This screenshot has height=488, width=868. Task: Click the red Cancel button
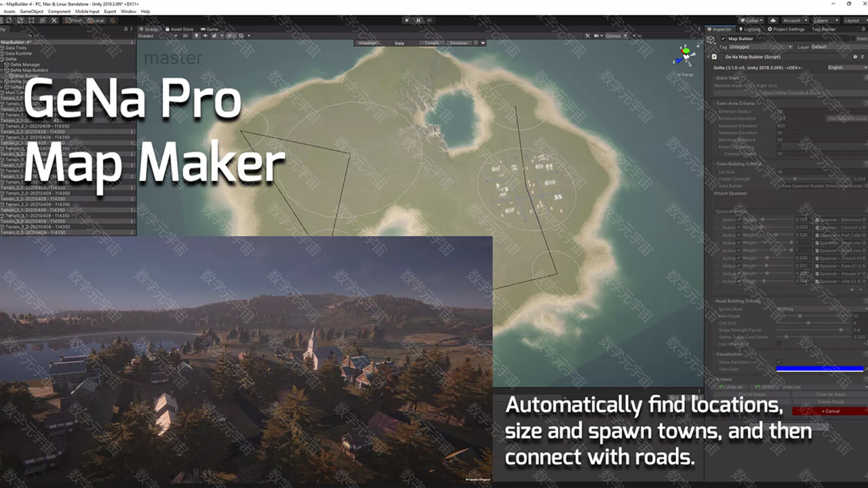click(831, 411)
